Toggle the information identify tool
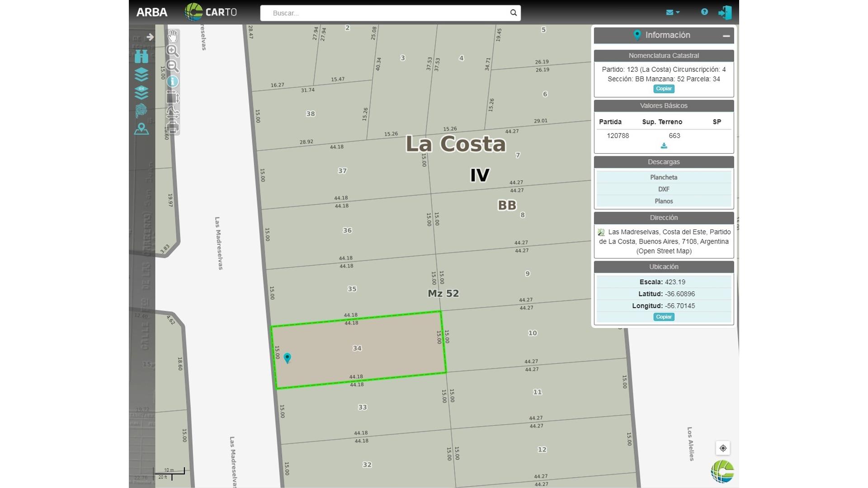This screenshot has height=488, width=868. pos(173,81)
